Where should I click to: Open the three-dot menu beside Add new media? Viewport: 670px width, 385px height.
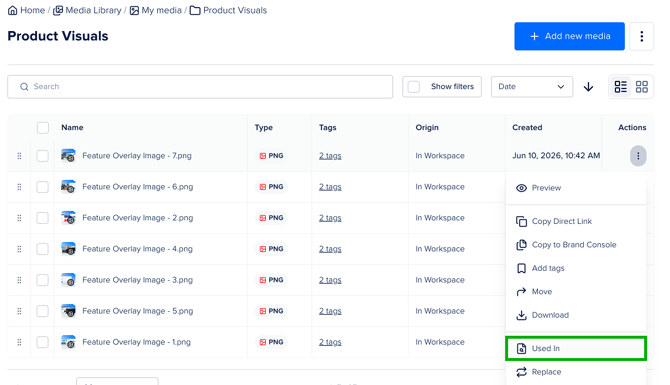point(641,36)
